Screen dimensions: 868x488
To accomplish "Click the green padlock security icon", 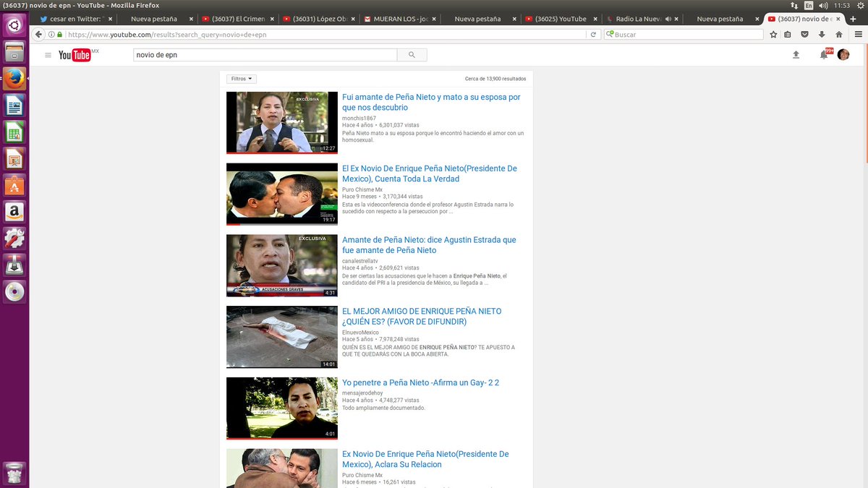I will (59, 34).
